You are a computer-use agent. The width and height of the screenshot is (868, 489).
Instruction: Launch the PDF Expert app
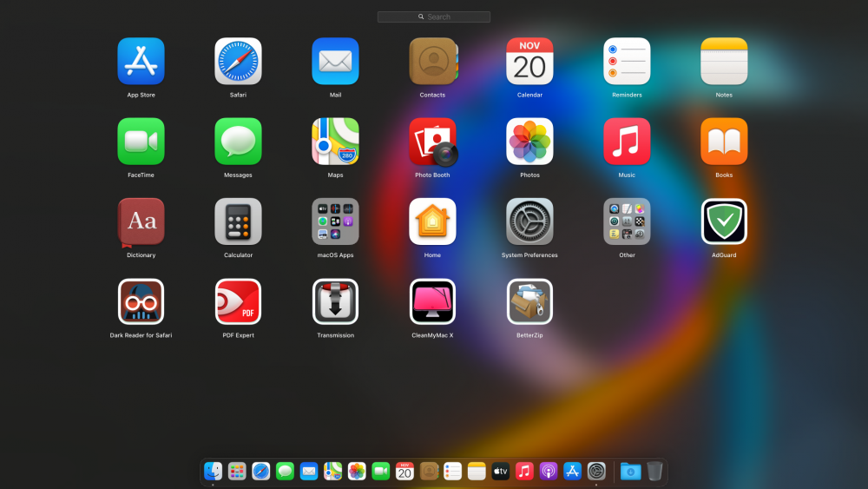(238, 301)
